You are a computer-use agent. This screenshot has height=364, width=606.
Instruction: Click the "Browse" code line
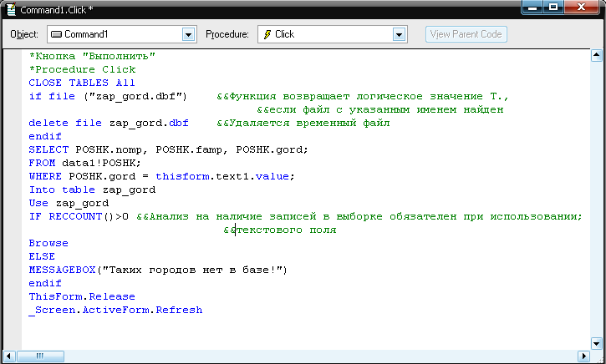(x=48, y=243)
